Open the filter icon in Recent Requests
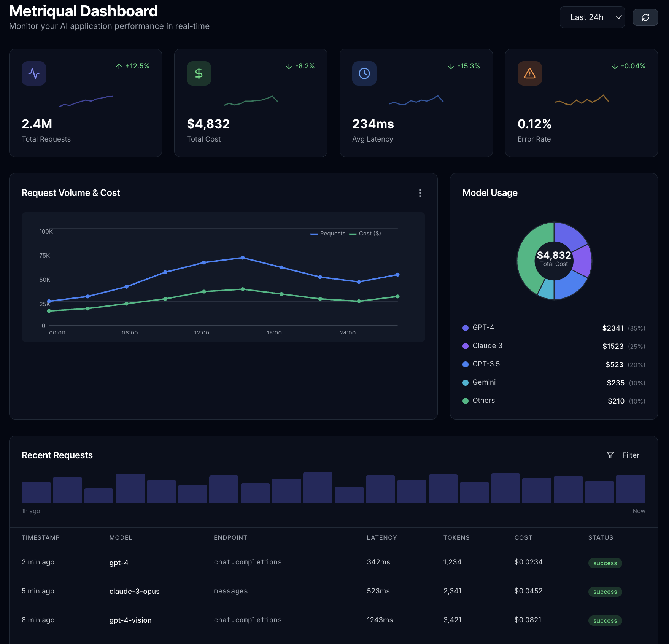Viewport: 669px width, 644px height. pos(610,455)
